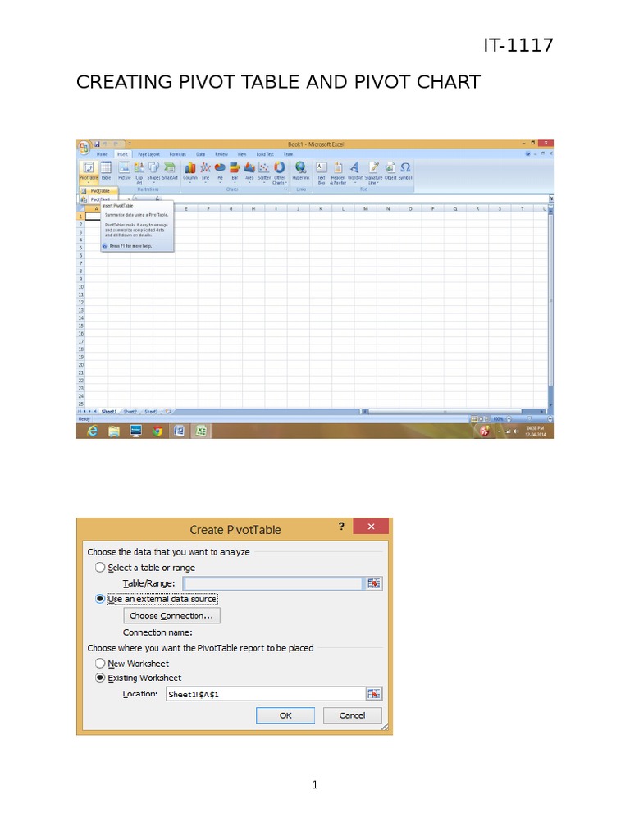Select row header 10
The width and height of the screenshot is (630, 840).
click(x=81, y=287)
